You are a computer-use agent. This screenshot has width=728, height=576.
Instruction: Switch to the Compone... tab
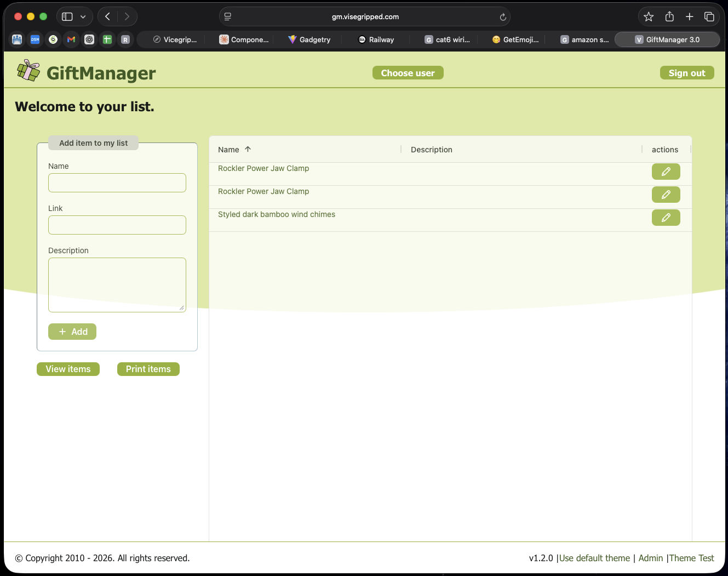pos(244,39)
